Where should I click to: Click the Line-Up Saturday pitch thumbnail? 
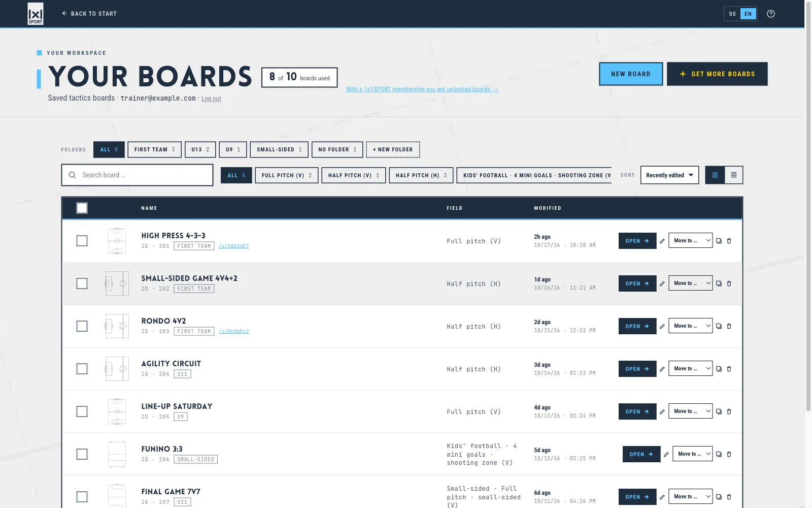click(x=117, y=411)
